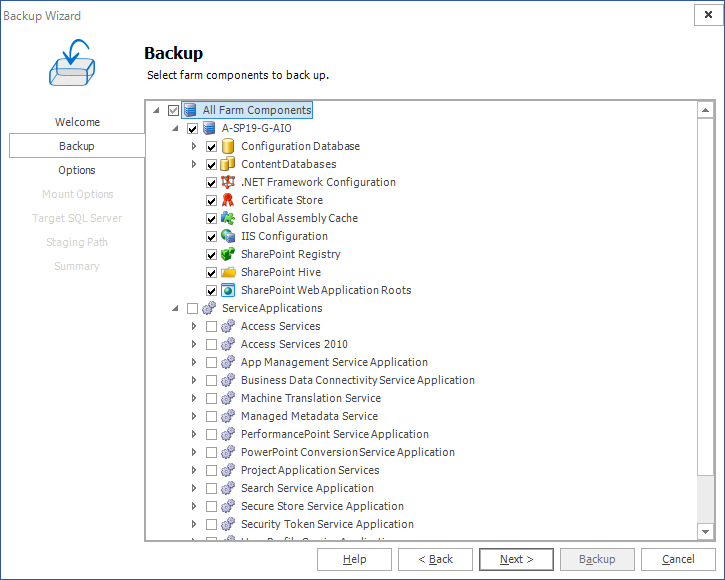Check the Managed Metadata Service checkbox
The height and width of the screenshot is (580, 725).
coord(211,417)
